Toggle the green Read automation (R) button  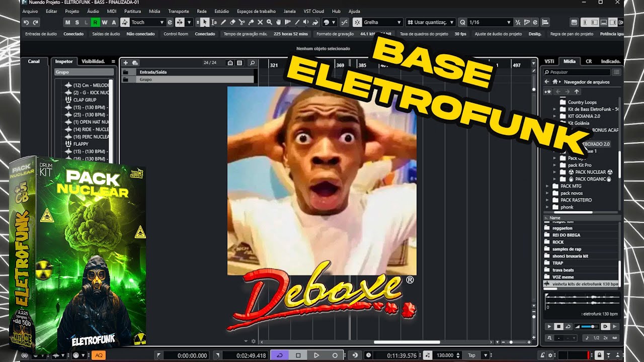[x=96, y=22]
